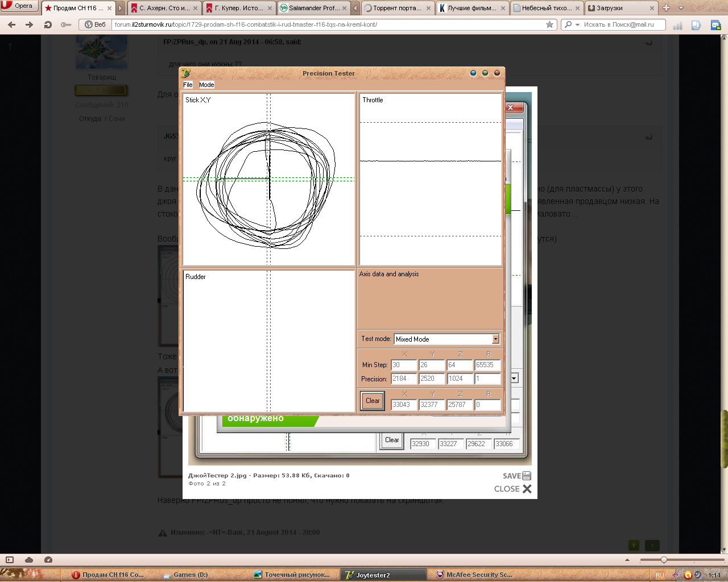Click the Opera Link cloud icon in the status bar

(29, 560)
